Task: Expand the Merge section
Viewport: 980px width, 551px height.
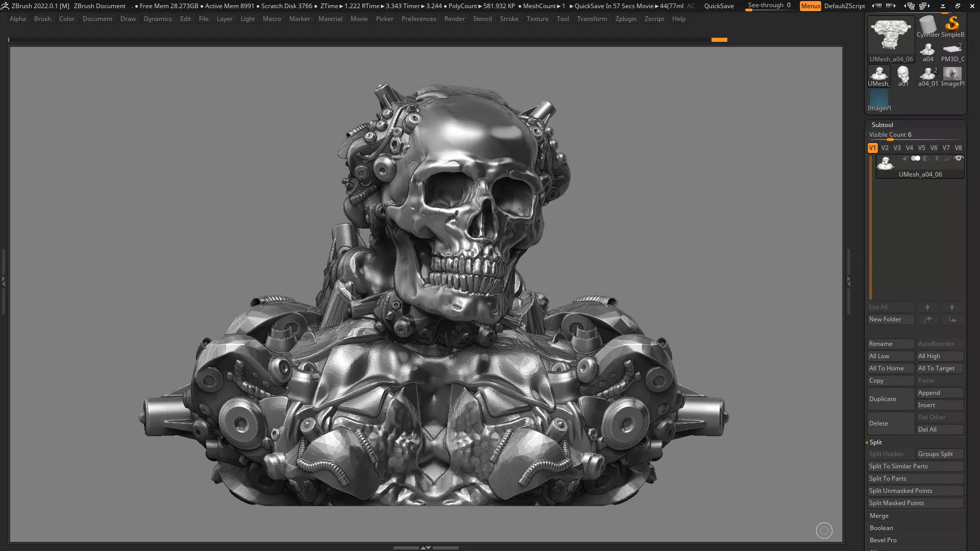Action: click(x=879, y=516)
